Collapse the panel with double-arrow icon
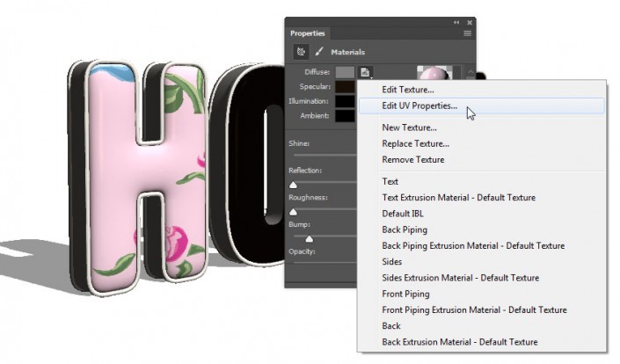 [x=456, y=22]
